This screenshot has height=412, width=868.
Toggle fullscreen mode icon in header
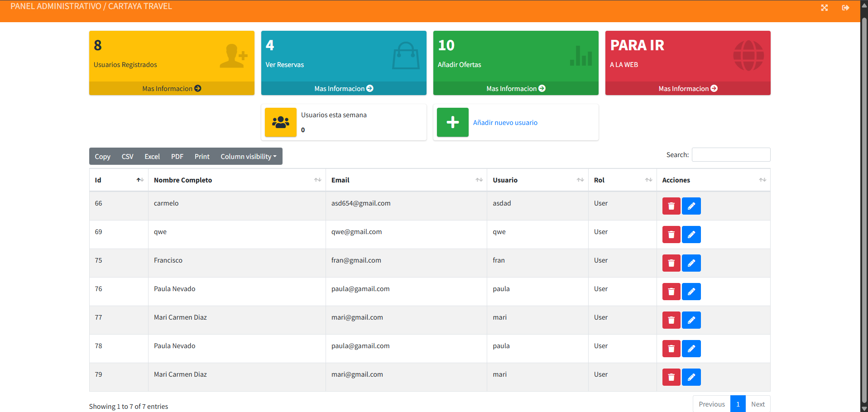point(824,8)
